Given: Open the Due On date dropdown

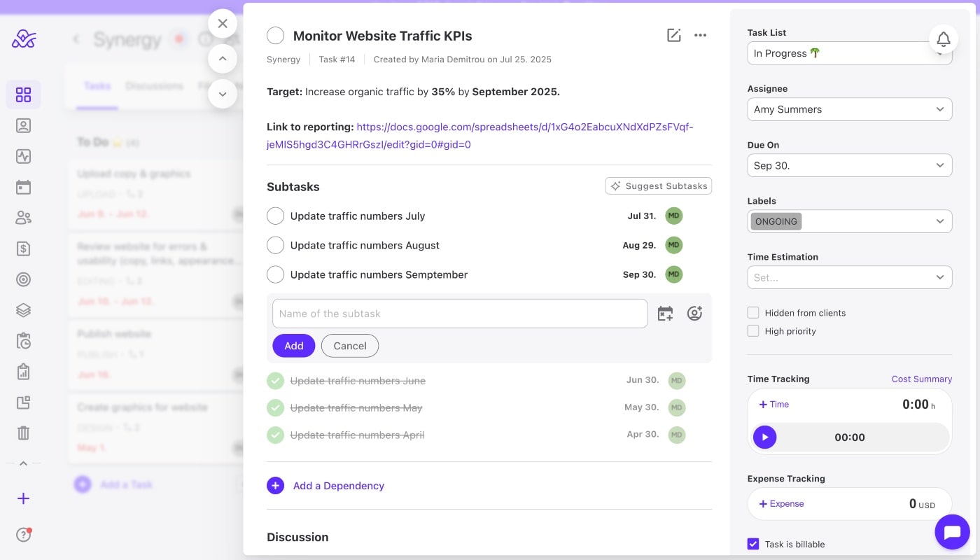Looking at the screenshot, I should click(849, 165).
